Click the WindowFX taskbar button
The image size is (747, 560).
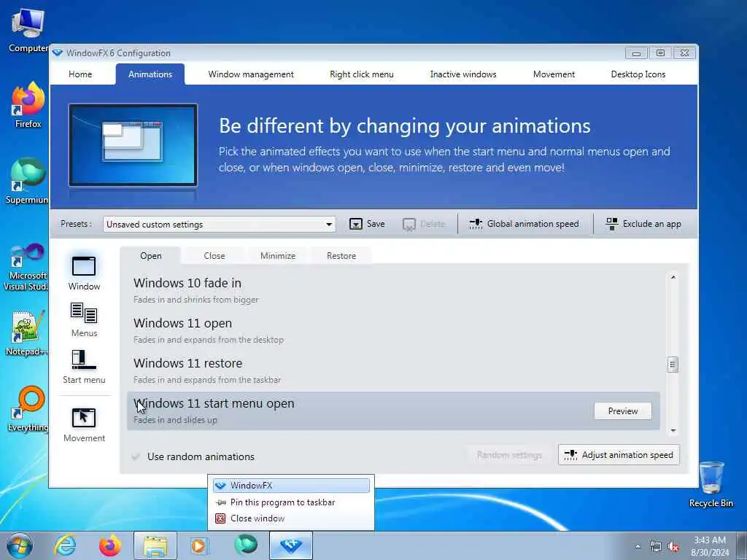point(291,545)
